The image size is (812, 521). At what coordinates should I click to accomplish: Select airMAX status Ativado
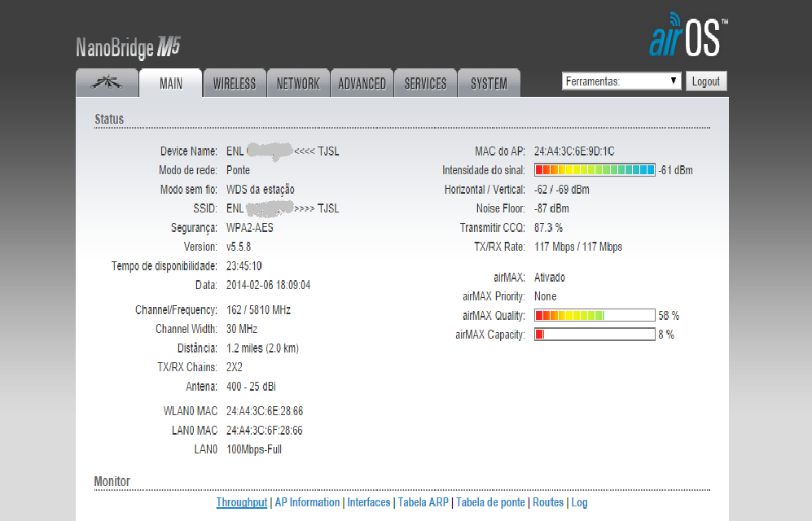click(x=550, y=278)
